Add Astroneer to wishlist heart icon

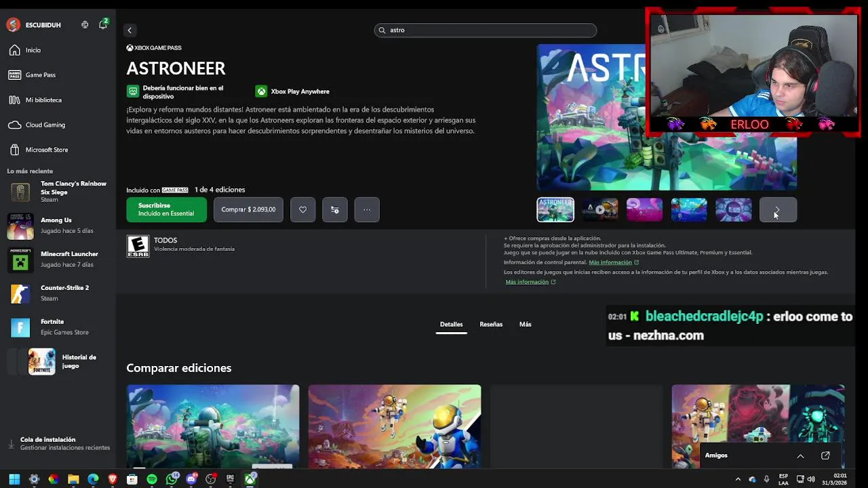[302, 209]
